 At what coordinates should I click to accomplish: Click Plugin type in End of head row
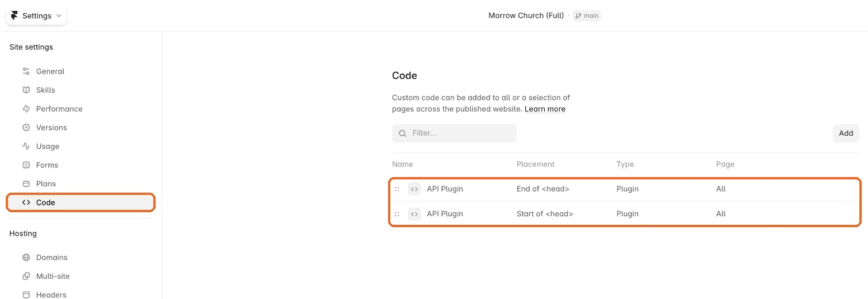pos(627,189)
